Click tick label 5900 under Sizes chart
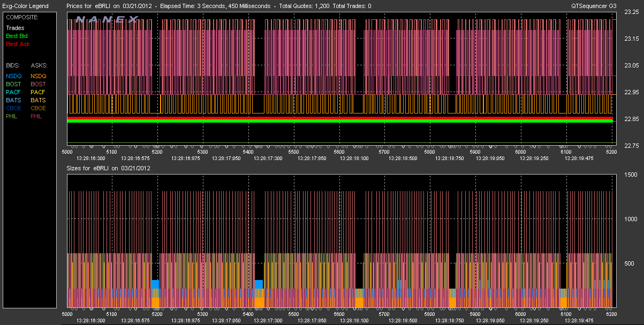This screenshot has height=325, width=644. 475,314
